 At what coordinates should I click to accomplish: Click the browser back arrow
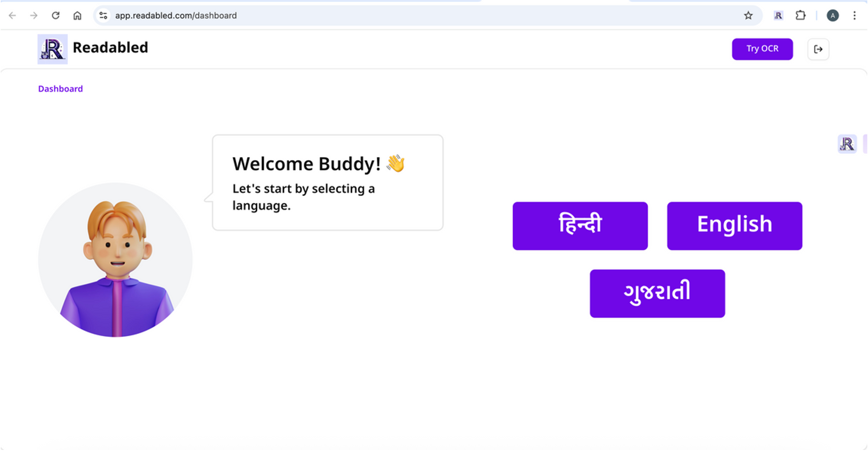click(12, 16)
